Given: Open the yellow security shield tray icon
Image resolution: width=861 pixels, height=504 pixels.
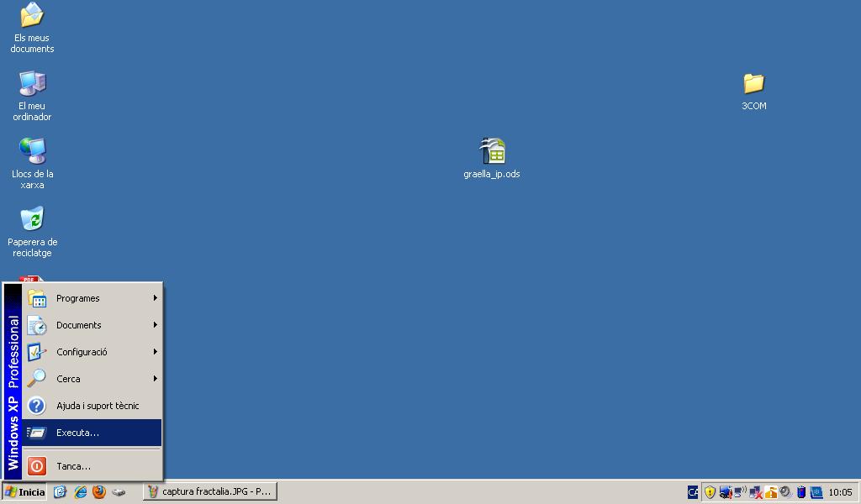Looking at the screenshot, I should [x=710, y=492].
